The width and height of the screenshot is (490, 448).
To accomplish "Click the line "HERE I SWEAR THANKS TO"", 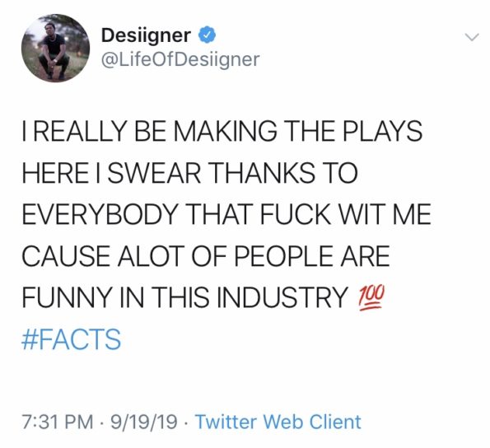I will (189, 173).
